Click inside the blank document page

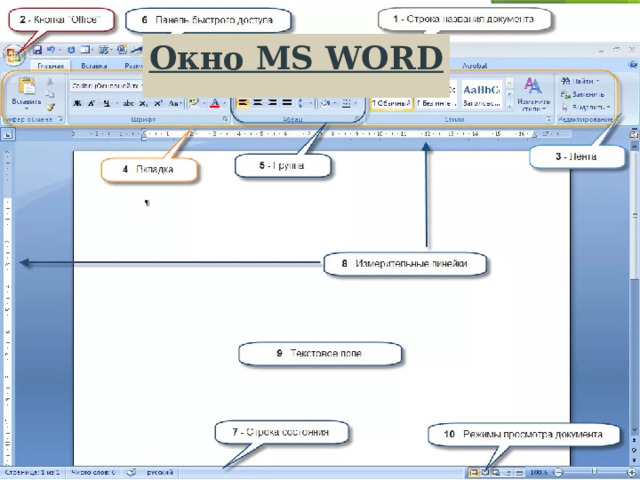321,310
